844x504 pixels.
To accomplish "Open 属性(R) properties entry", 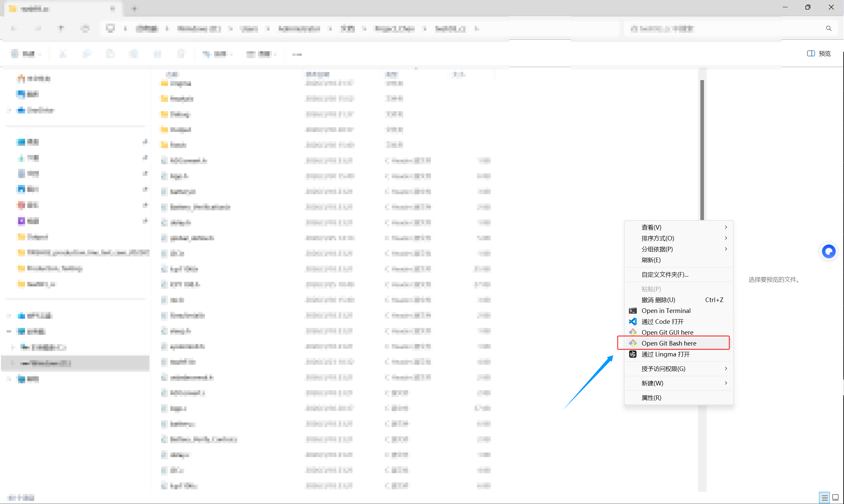I will [x=651, y=398].
